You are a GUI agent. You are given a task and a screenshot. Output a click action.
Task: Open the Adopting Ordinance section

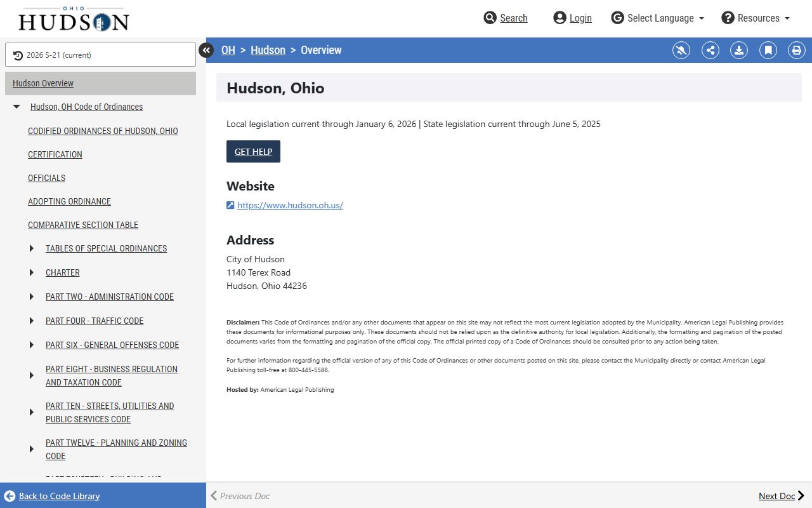[x=69, y=201]
